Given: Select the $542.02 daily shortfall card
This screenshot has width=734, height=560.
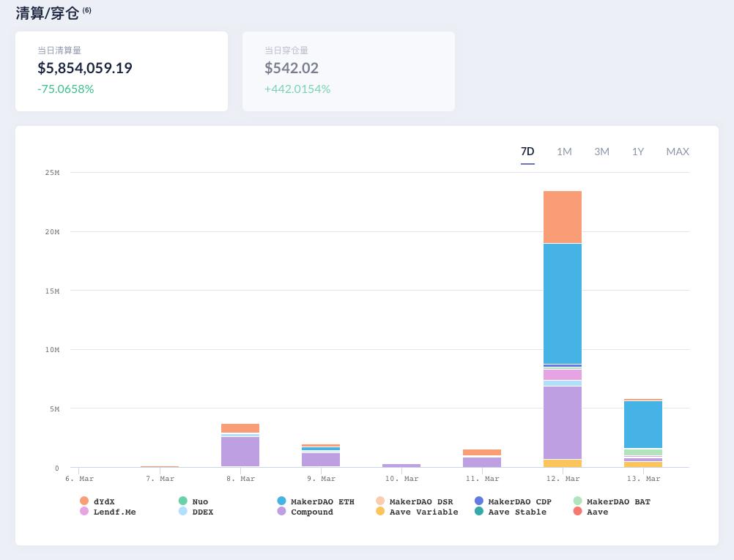Looking at the screenshot, I should point(349,71).
